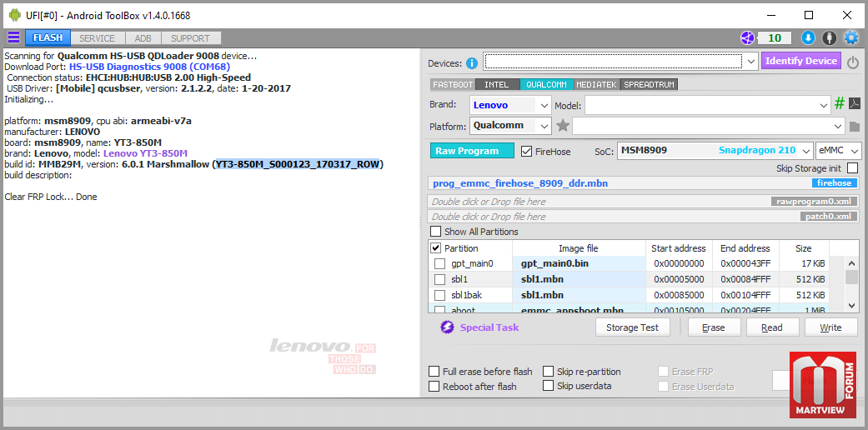Viewport: 868px width, 430px height.
Task: Open the favorites dropdown beside the star
Action: (838, 126)
